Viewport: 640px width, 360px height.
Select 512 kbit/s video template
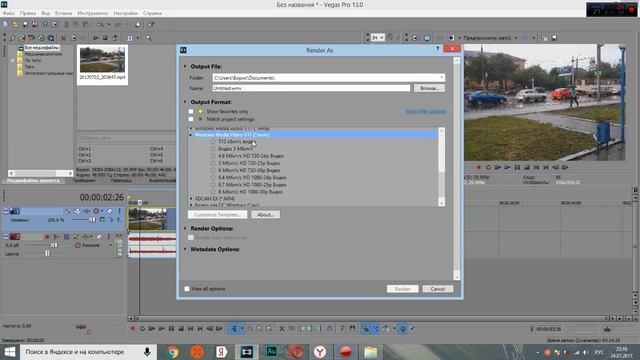237,142
